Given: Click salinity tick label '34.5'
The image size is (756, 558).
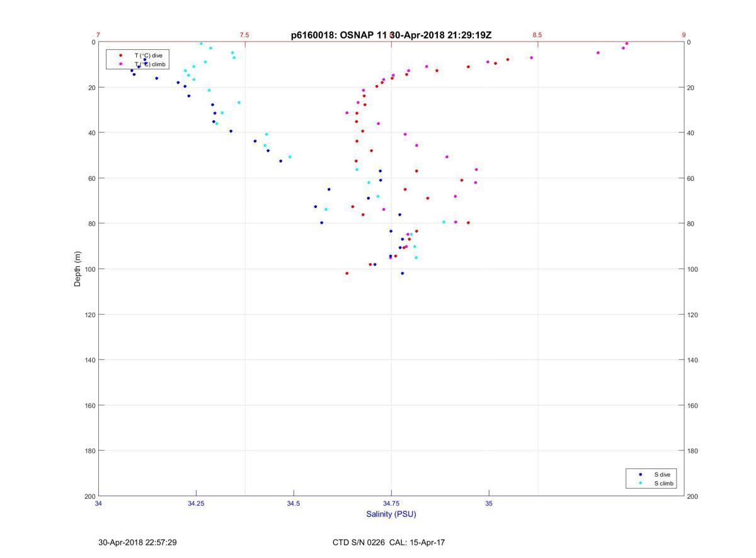Looking at the screenshot, I should pos(294,503).
